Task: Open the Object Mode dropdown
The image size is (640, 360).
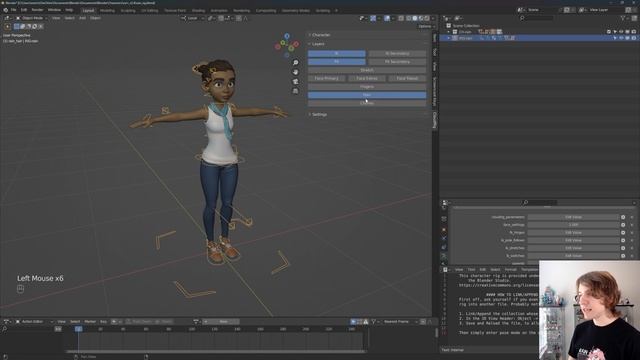Action: (x=31, y=18)
